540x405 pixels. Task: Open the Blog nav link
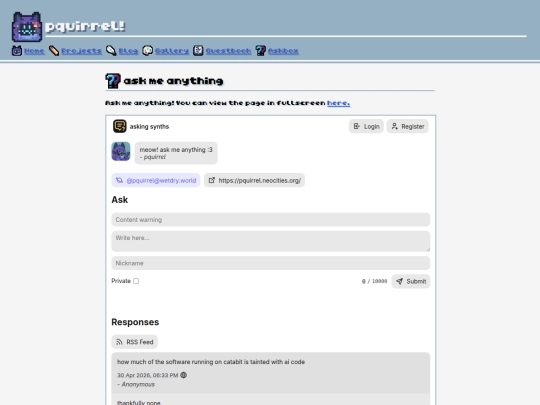128,51
